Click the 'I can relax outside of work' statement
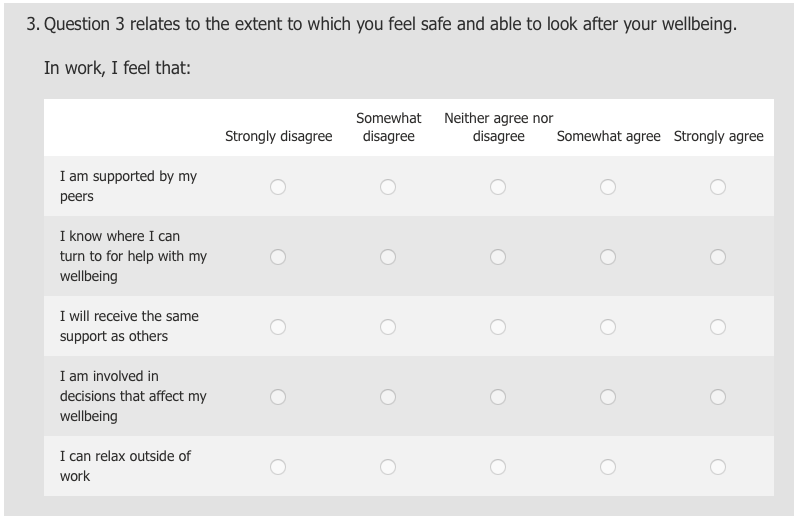The image size is (797, 519). click(x=125, y=466)
